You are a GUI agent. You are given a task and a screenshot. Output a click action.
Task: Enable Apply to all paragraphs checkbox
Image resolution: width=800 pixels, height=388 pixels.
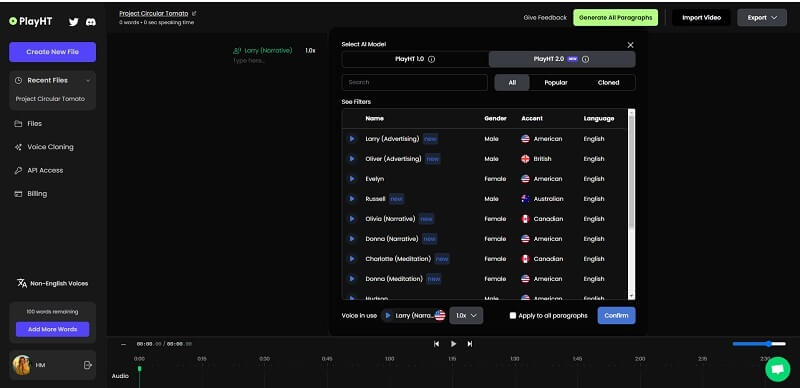tap(513, 316)
